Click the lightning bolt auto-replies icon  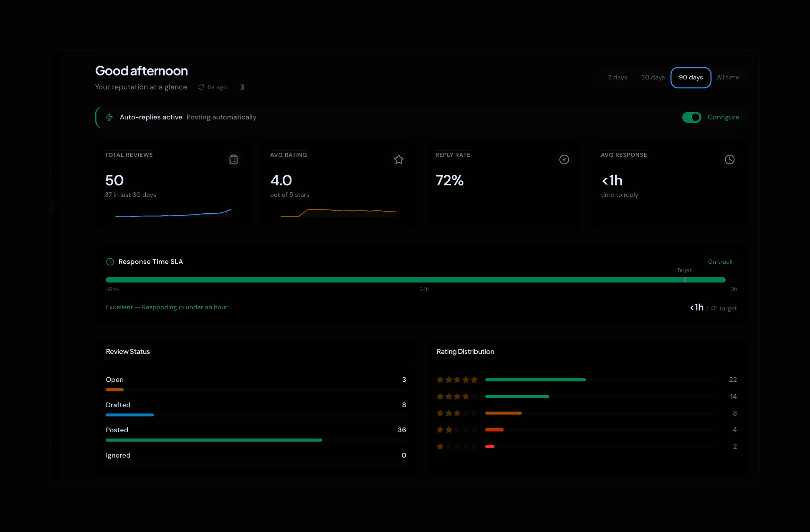tap(109, 117)
